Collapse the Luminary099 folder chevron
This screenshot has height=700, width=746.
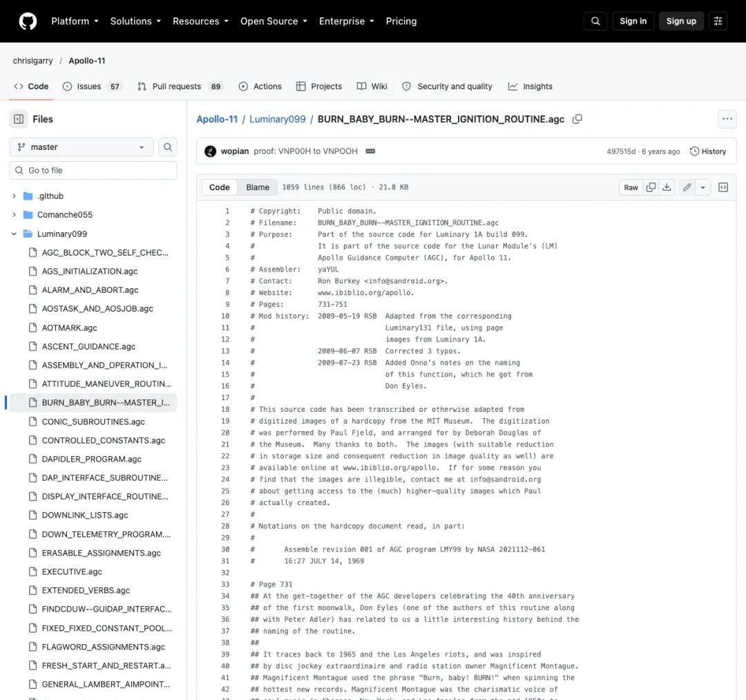click(14, 234)
